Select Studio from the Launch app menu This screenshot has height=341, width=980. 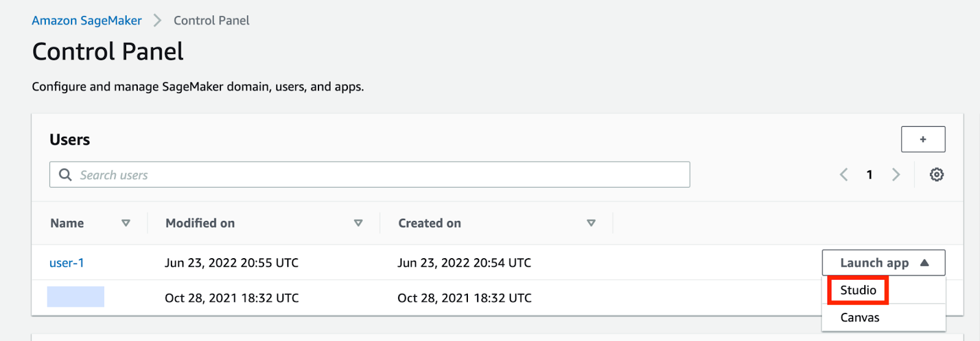(x=858, y=290)
